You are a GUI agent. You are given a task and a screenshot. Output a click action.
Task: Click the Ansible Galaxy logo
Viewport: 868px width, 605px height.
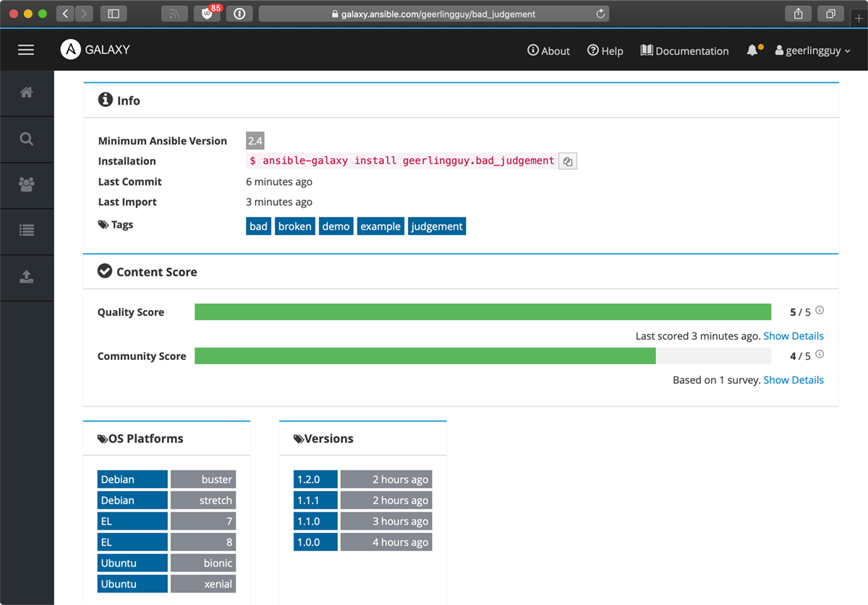pos(95,49)
